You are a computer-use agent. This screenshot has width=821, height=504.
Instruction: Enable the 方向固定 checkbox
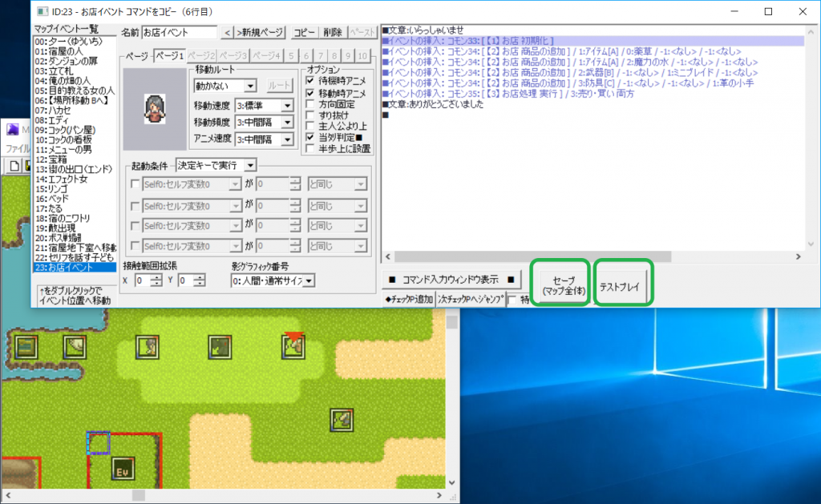pyautogui.click(x=309, y=103)
